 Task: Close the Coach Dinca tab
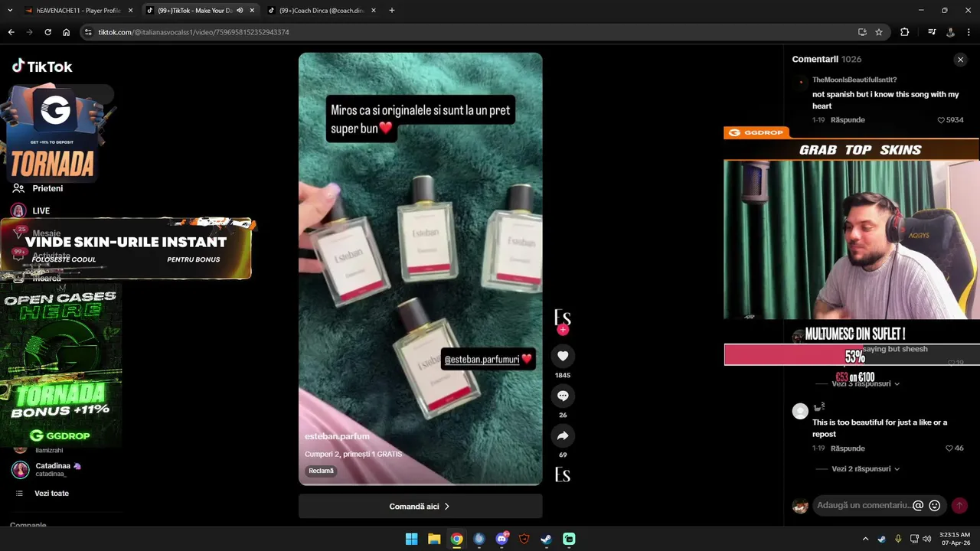point(373,11)
